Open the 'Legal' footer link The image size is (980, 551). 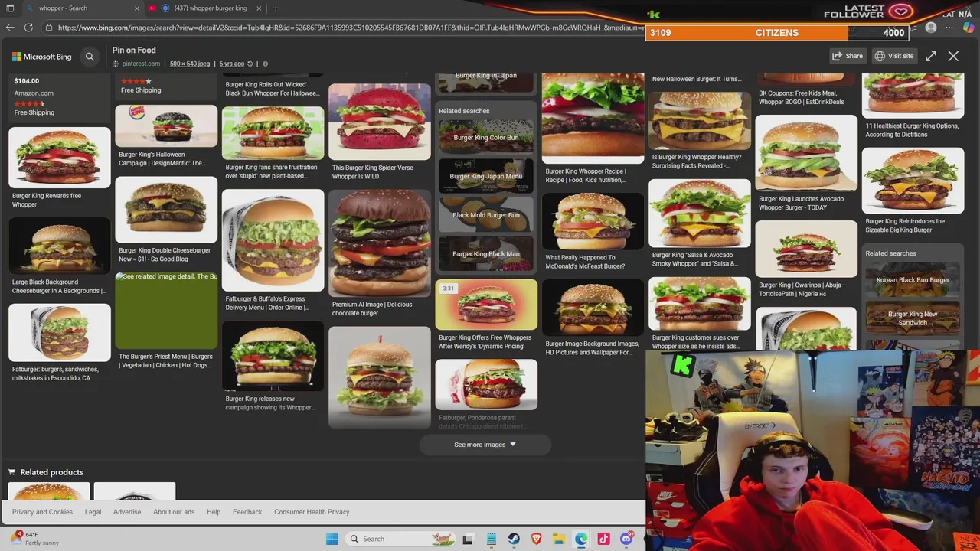click(93, 512)
